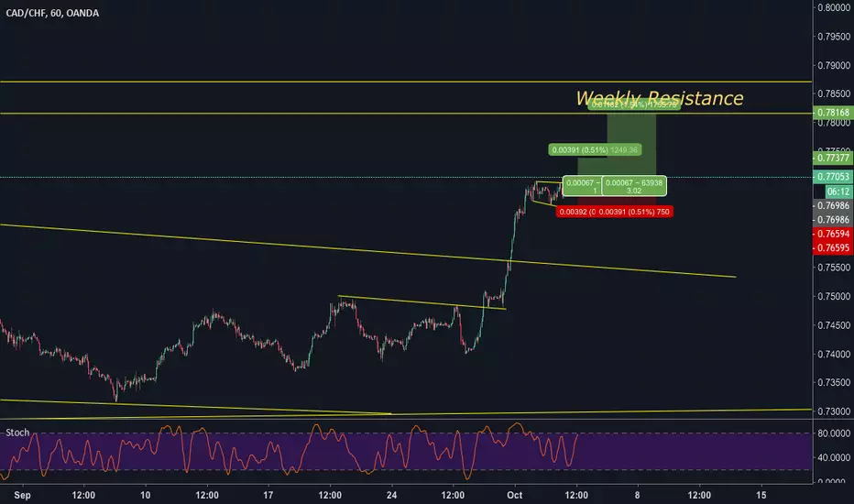
Task: Click the green 0.77377 price label
Action: tap(833, 158)
